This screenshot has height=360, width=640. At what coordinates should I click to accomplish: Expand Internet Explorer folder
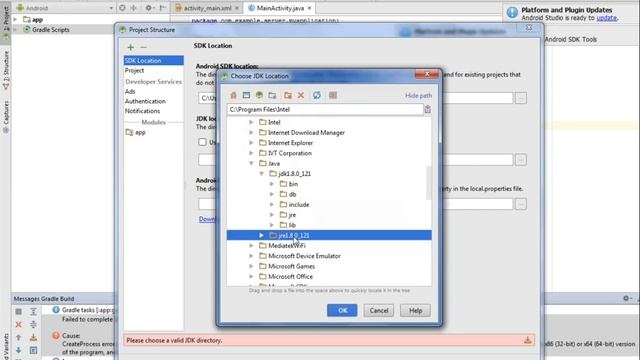[251, 142]
